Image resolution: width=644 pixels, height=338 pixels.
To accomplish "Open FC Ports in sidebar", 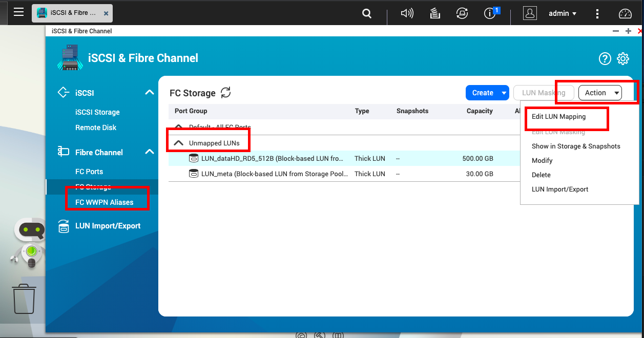I will [x=89, y=172].
